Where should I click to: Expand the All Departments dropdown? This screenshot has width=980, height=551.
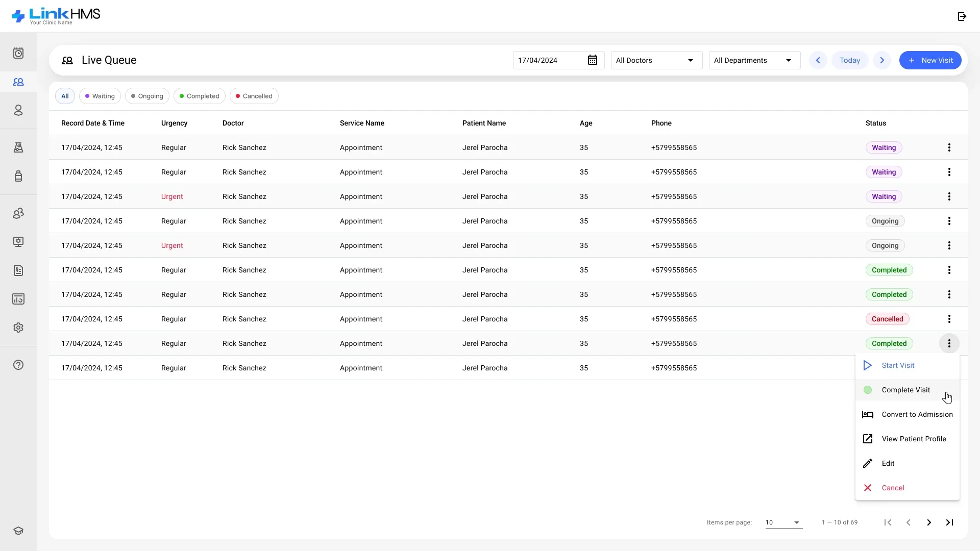pos(754,60)
